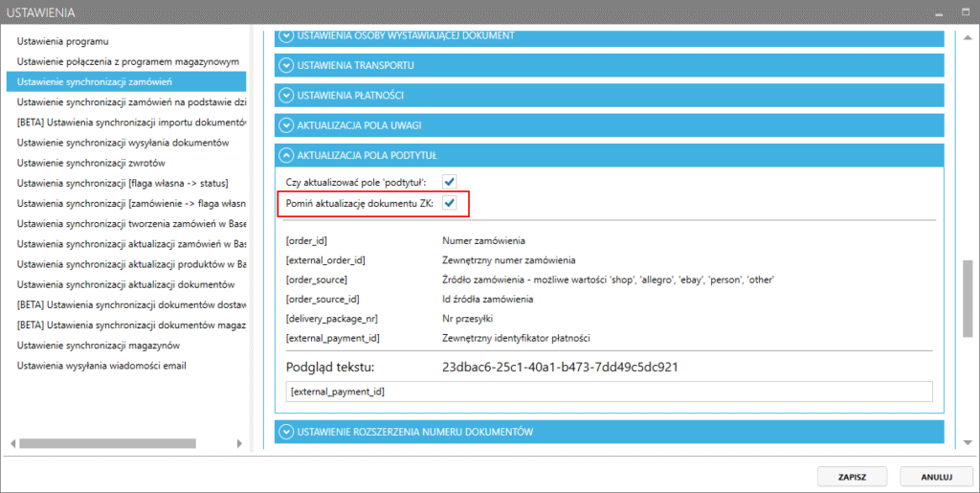Collapse the Aktualizacja pola podtytuł section
This screenshot has width=980, height=493.
(285, 155)
